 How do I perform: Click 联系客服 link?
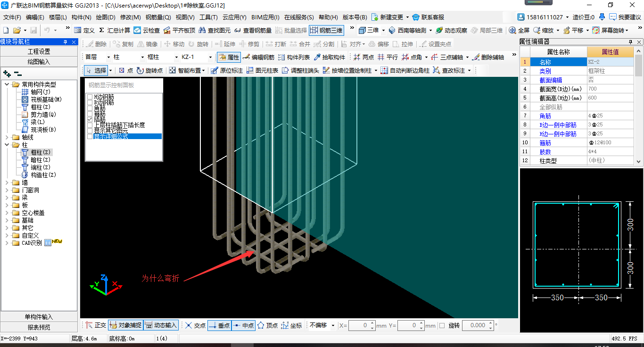pos(429,17)
